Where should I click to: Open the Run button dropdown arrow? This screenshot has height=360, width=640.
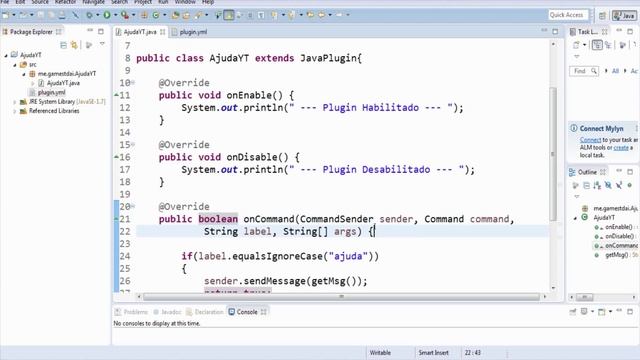[x=116, y=15]
